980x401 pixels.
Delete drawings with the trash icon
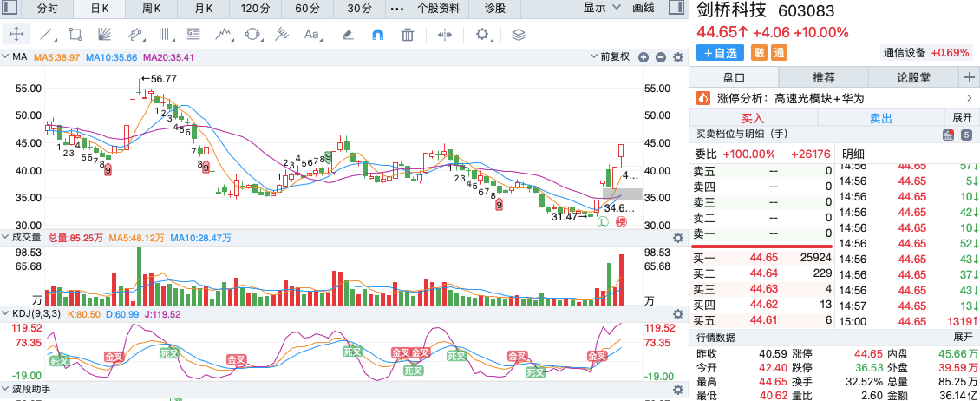tap(408, 35)
